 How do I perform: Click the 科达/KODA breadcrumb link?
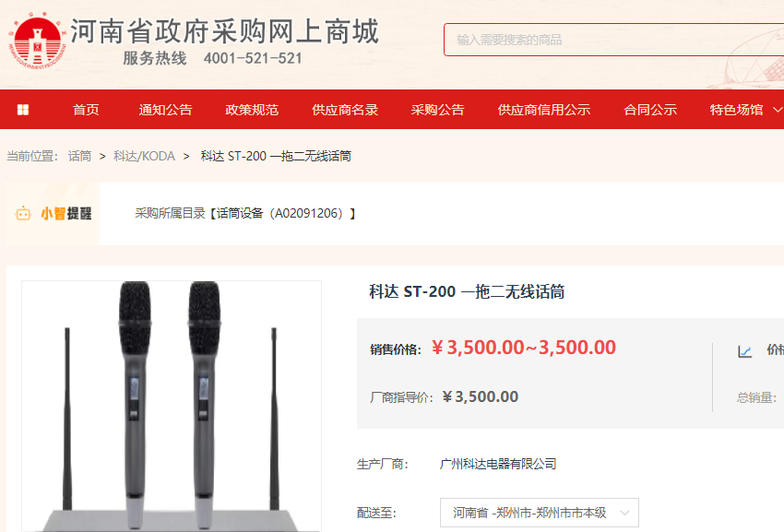click(144, 156)
